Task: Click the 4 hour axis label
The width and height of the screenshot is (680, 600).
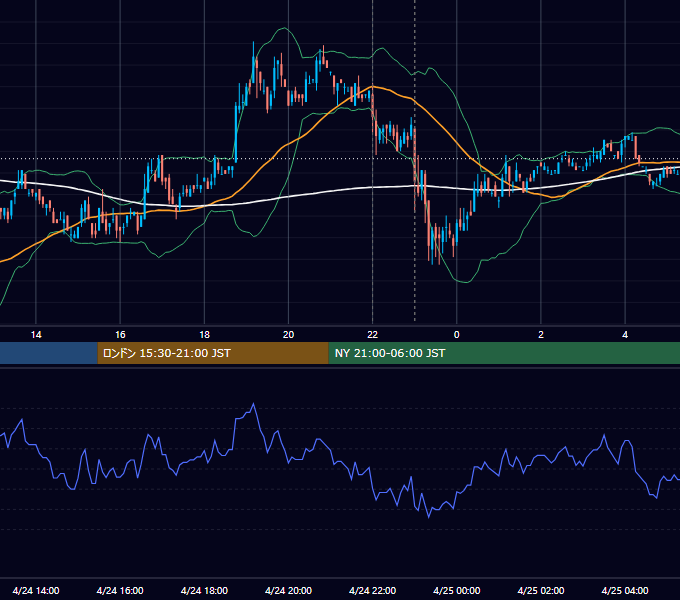Action: coord(625,335)
